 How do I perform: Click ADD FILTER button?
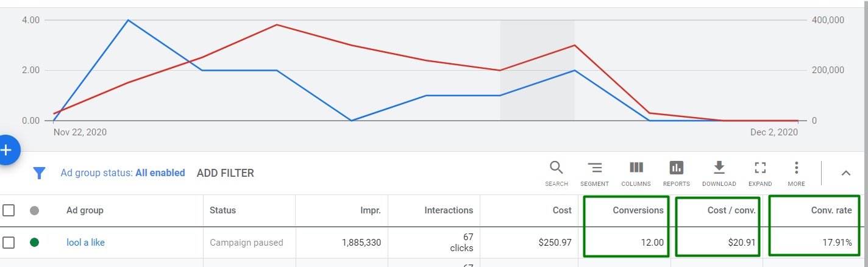(x=225, y=173)
